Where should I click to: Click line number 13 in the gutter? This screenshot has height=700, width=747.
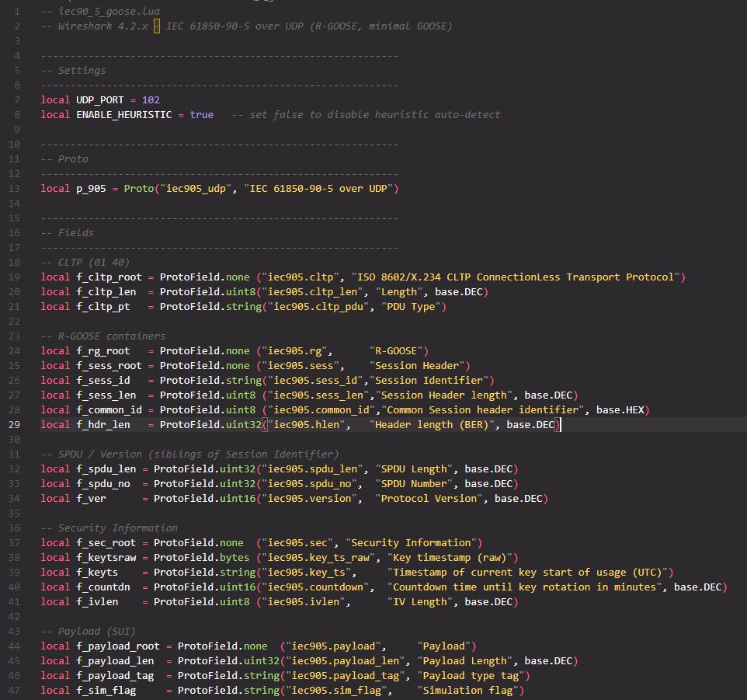[x=16, y=189]
